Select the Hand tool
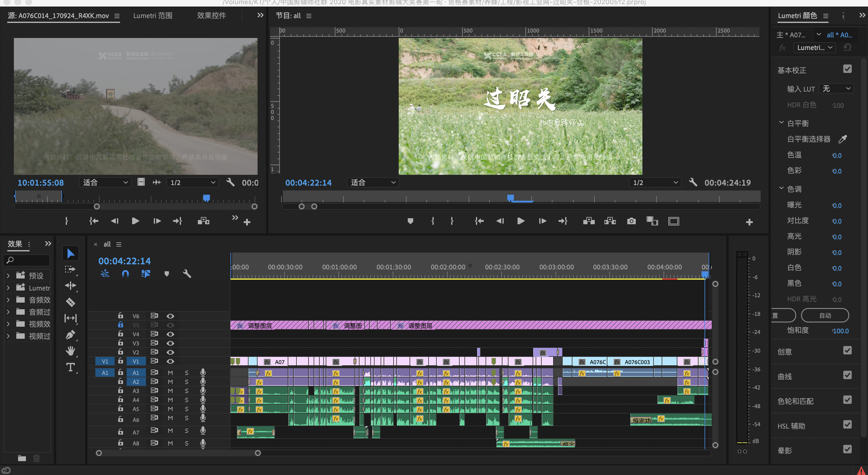Viewport: 868px width, 475px height. 71,351
